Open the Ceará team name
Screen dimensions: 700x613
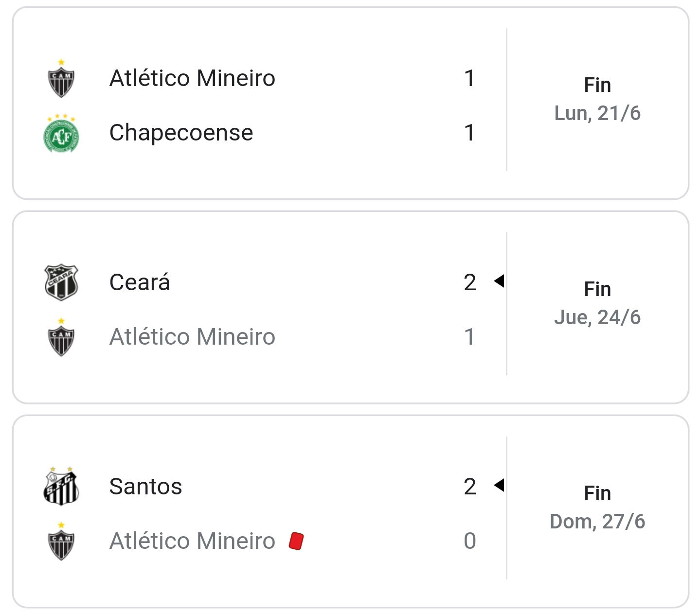pyautogui.click(x=140, y=282)
